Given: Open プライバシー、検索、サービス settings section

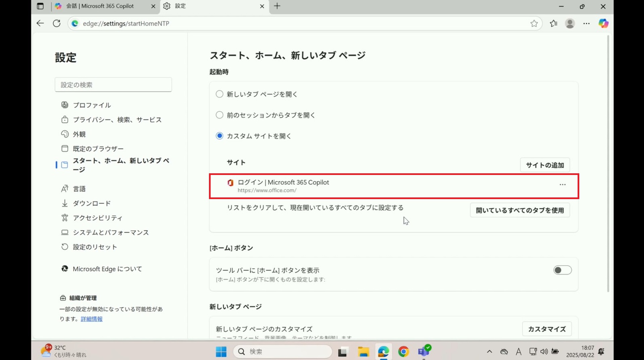Looking at the screenshot, I should pos(117,120).
